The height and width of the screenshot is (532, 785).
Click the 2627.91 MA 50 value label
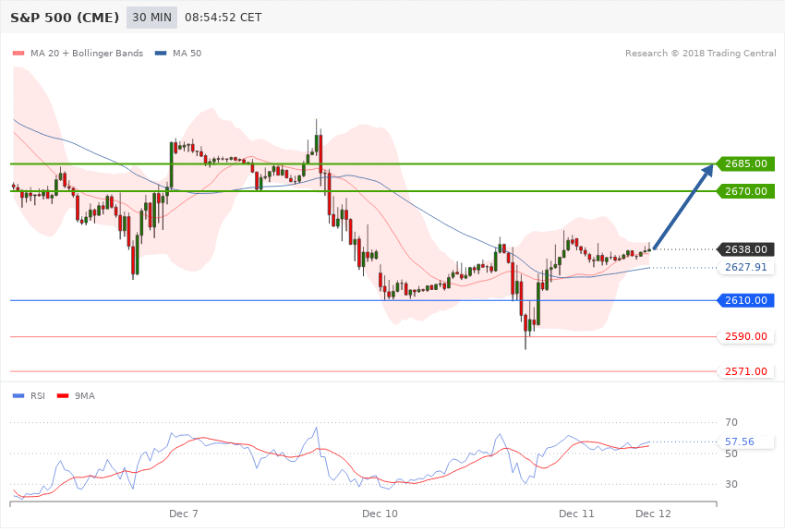click(x=745, y=267)
